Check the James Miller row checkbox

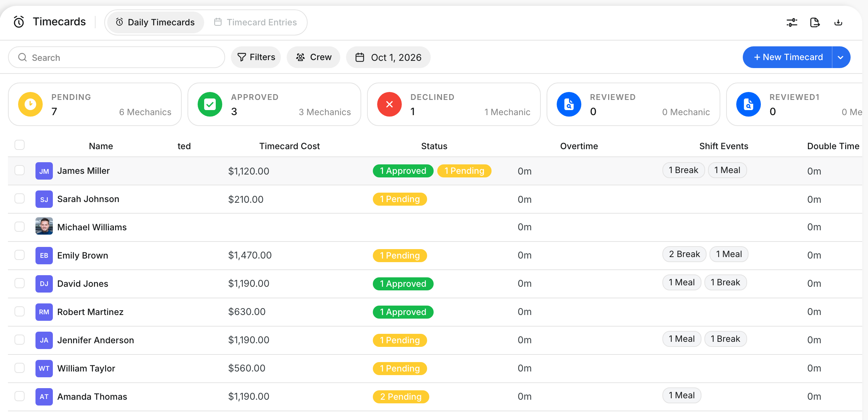[20, 170]
